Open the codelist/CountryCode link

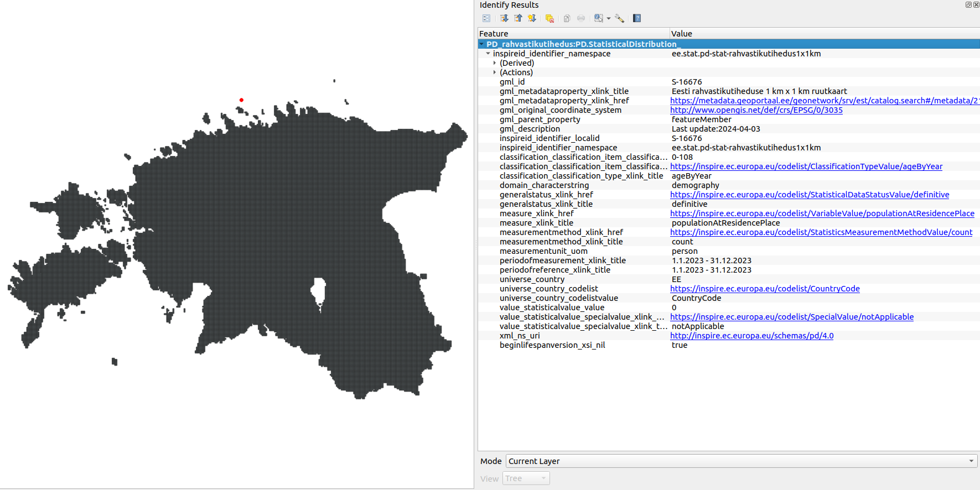tap(765, 289)
